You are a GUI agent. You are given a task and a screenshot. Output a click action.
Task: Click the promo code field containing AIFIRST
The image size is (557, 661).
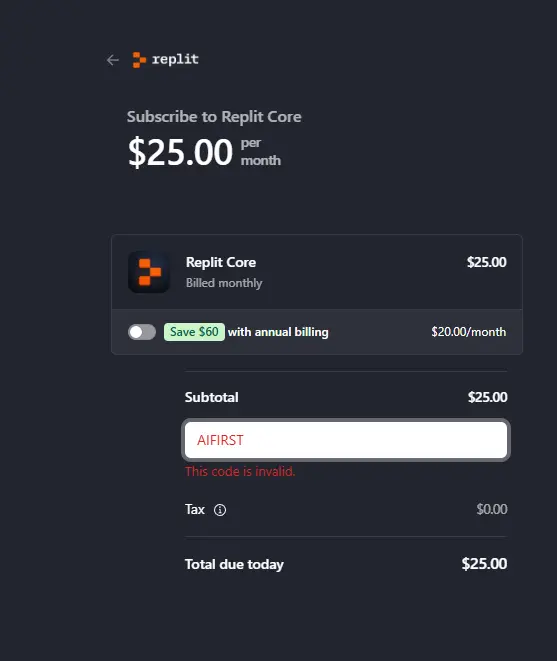(x=346, y=440)
